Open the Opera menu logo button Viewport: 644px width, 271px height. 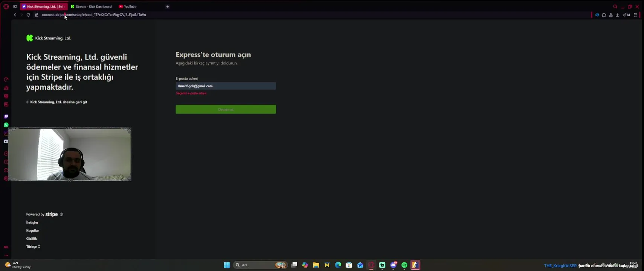[x=6, y=6]
